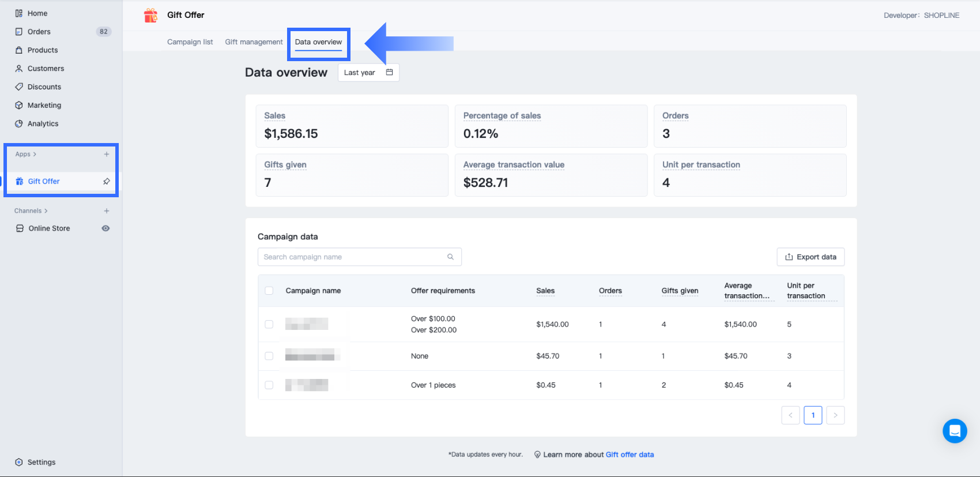The image size is (980, 477).
Task: Open the Gift offer data link
Action: 630,455
